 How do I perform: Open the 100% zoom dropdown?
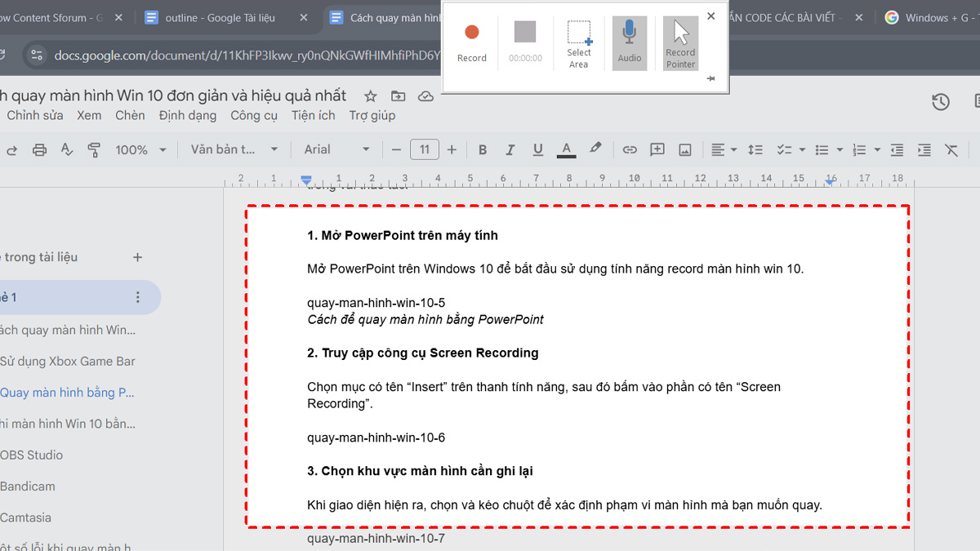tap(140, 149)
